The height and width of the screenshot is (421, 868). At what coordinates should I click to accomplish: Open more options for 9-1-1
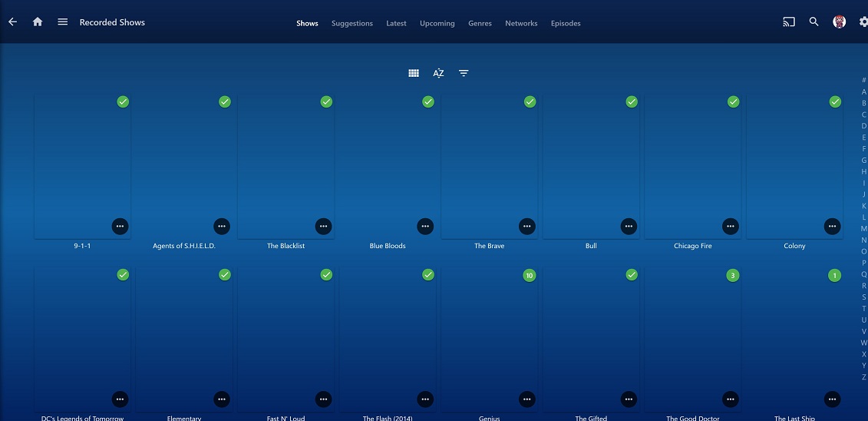(120, 226)
